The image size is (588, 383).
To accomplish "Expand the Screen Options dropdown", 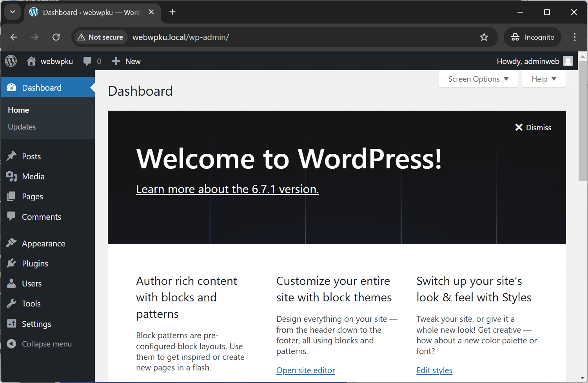I will (x=478, y=79).
